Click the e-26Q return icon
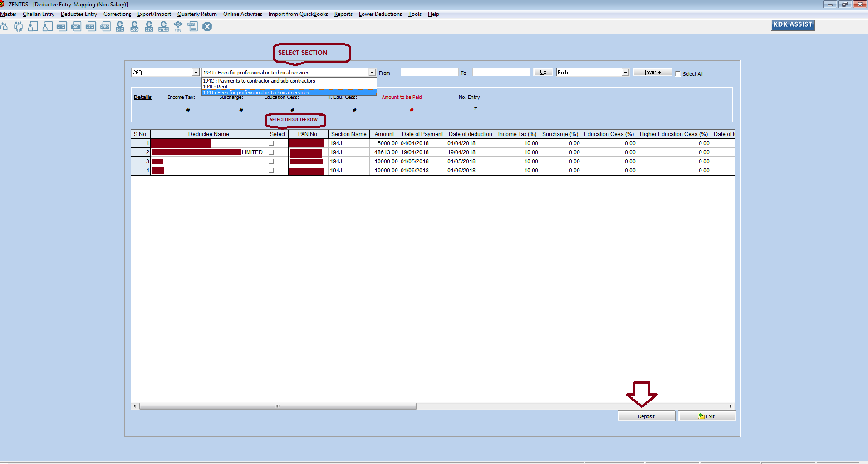Viewport: 868px width, 464px height. [x=134, y=26]
